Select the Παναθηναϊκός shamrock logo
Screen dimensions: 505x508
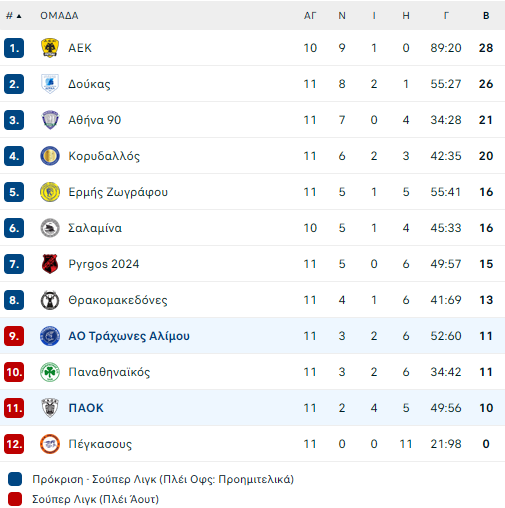(x=50, y=372)
